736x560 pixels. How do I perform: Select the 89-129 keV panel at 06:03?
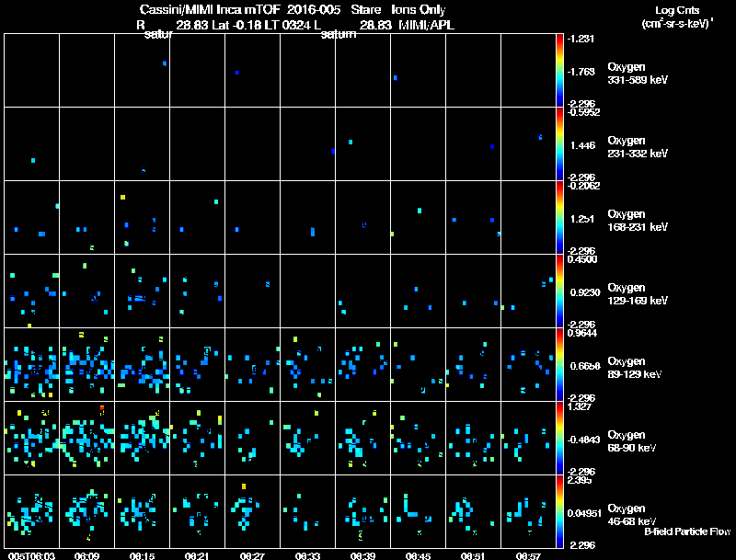click(31, 364)
